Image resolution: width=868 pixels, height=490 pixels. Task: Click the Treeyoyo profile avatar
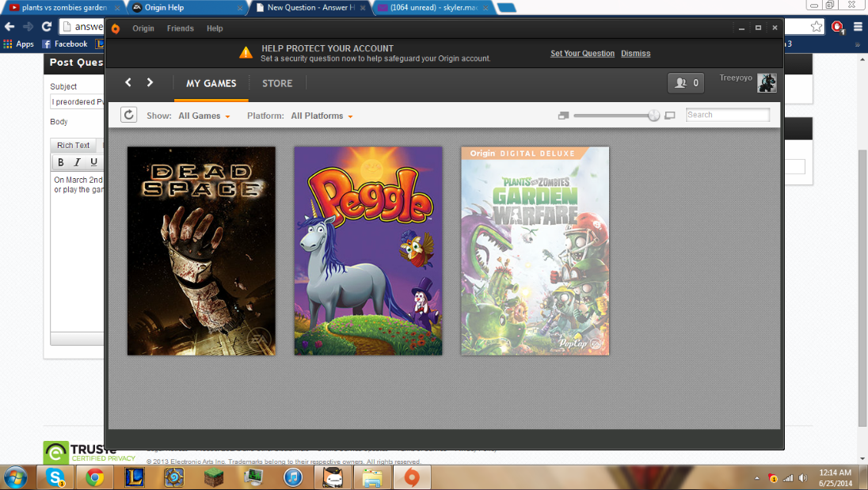[767, 83]
